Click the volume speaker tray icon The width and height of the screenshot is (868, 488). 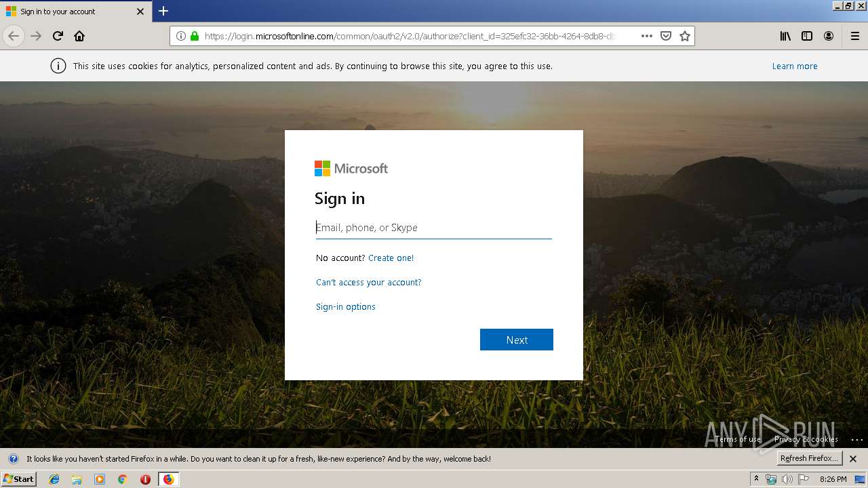click(787, 479)
